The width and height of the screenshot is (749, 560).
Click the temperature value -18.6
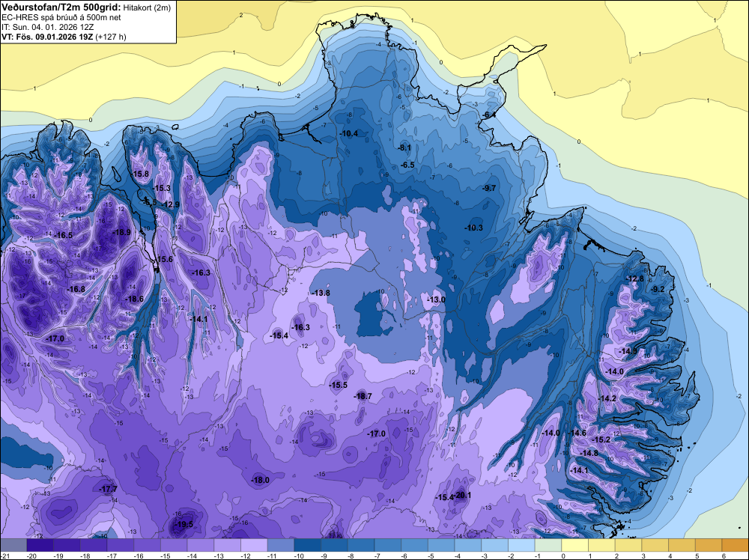(134, 299)
